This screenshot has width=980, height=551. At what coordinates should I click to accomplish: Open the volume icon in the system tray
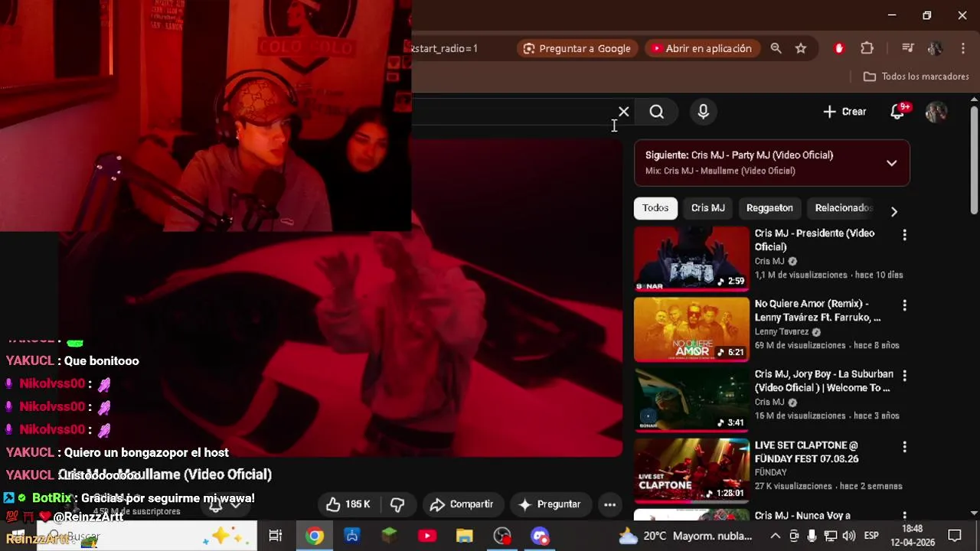848,536
